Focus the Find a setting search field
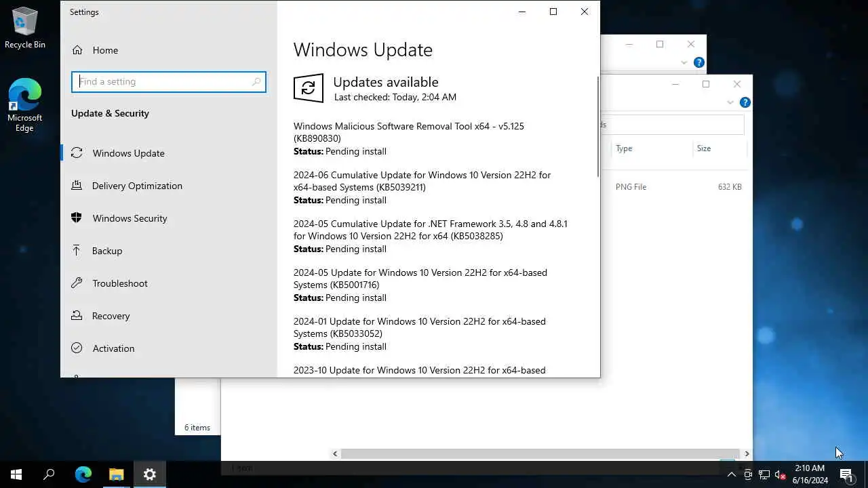The image size is (868, 488). [169, 82]
